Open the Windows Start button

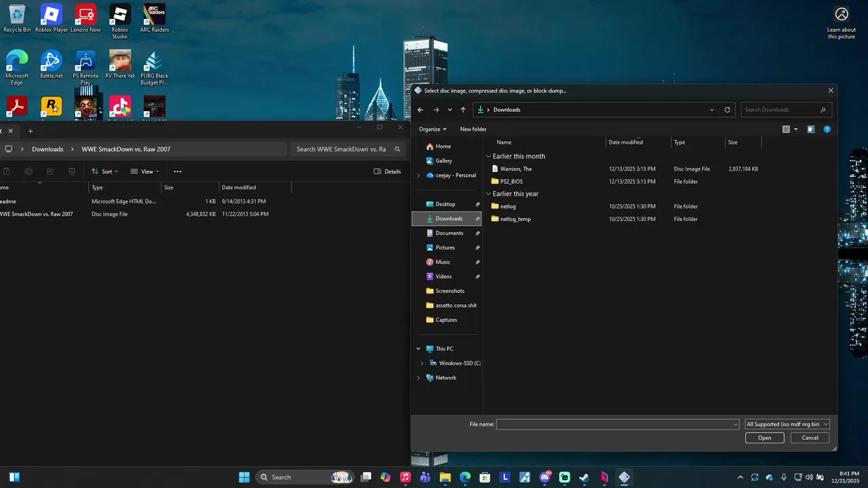click(244, 477)
